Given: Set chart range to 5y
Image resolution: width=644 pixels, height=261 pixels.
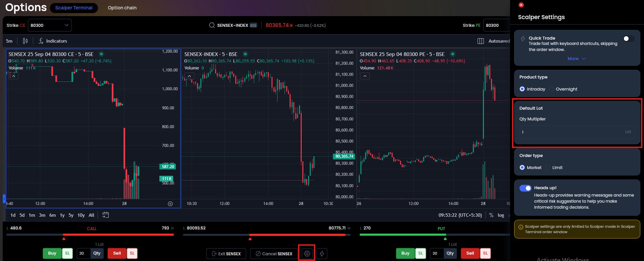Looking at the screenshot, I should point(71,215).
